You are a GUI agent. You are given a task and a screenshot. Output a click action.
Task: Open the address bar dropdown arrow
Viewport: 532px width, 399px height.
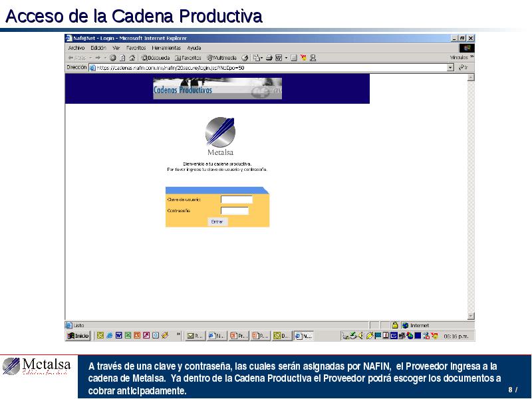click(450, 68)
